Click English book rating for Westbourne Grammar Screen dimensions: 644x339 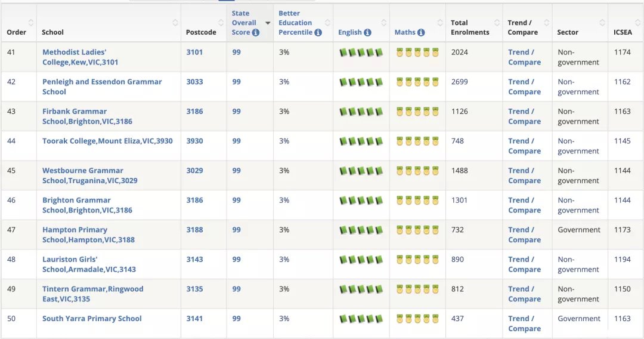point(361,171)
